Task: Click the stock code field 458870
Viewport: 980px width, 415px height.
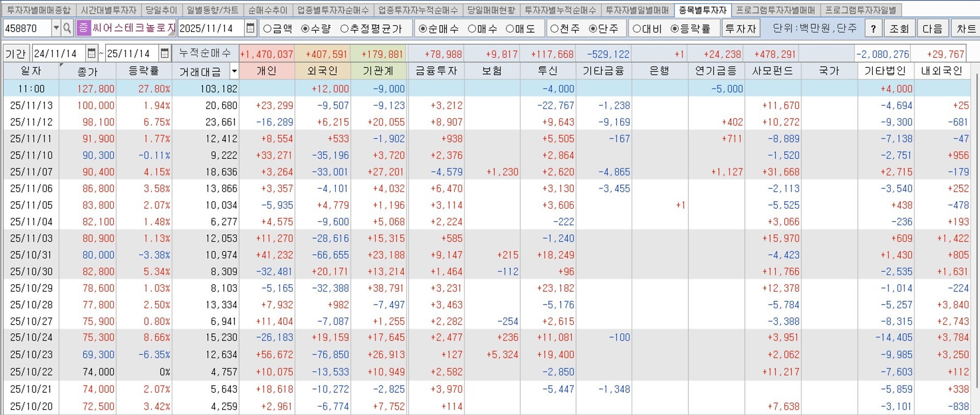Action: pyautogui.click(x=27, y=29)
